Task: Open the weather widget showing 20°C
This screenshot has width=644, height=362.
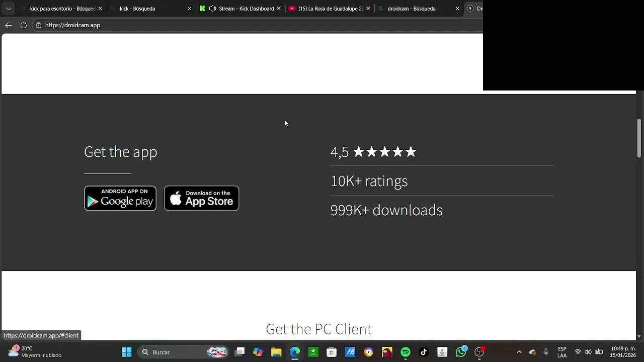Action: click(35, 352)
